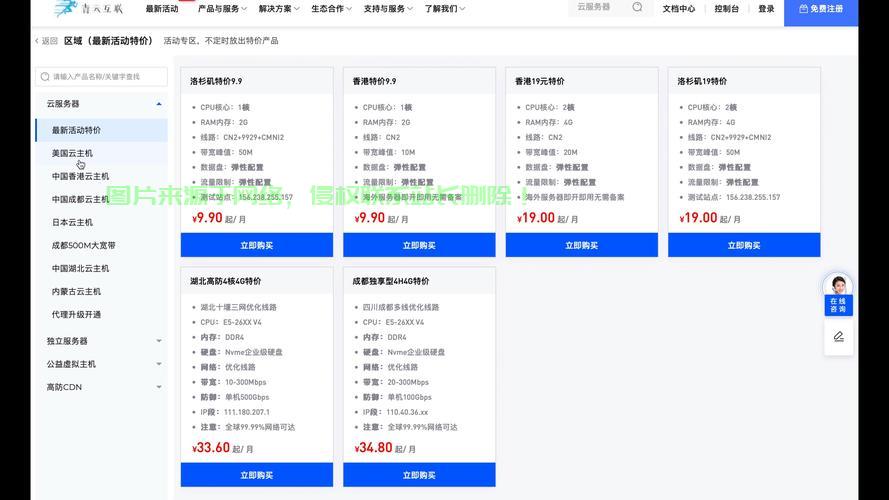
Task: Select 美国云主机 in the sidebar
Action: tap(72, 153)
